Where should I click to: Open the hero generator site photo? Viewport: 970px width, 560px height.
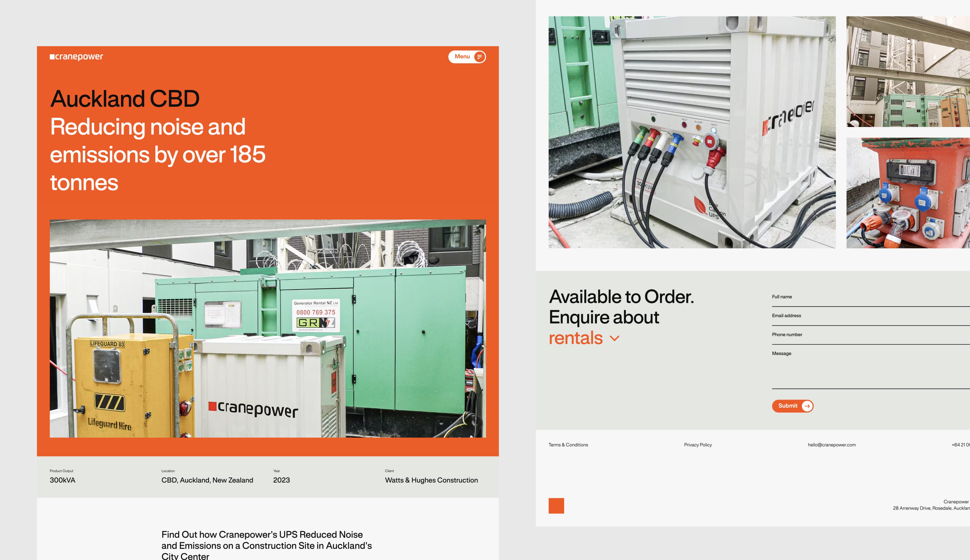[x=268, y=328]
